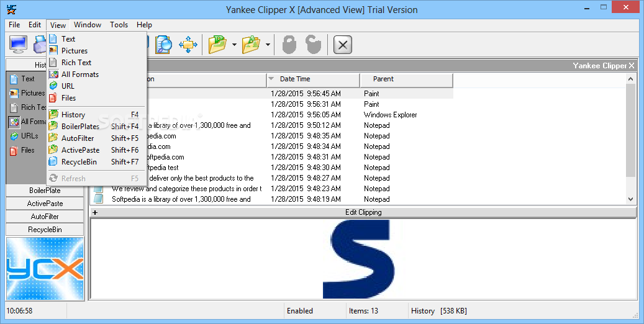Open the RecycleBin sidebar section
Screen dimensions: 644x324
point(45,230)
